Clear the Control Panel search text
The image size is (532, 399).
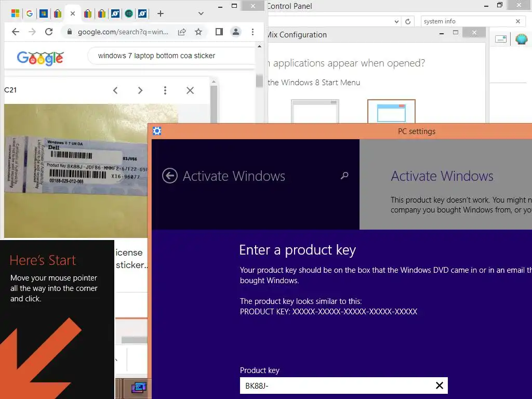(518, 21)
